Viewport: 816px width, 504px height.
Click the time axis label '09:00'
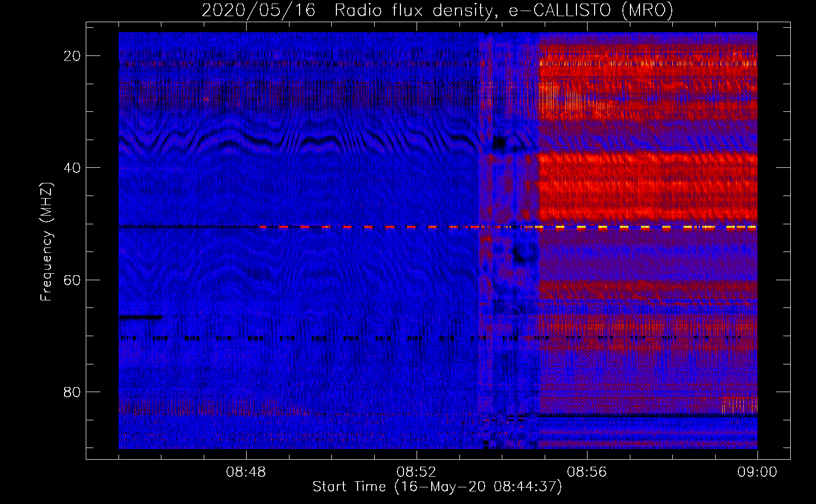757,472
